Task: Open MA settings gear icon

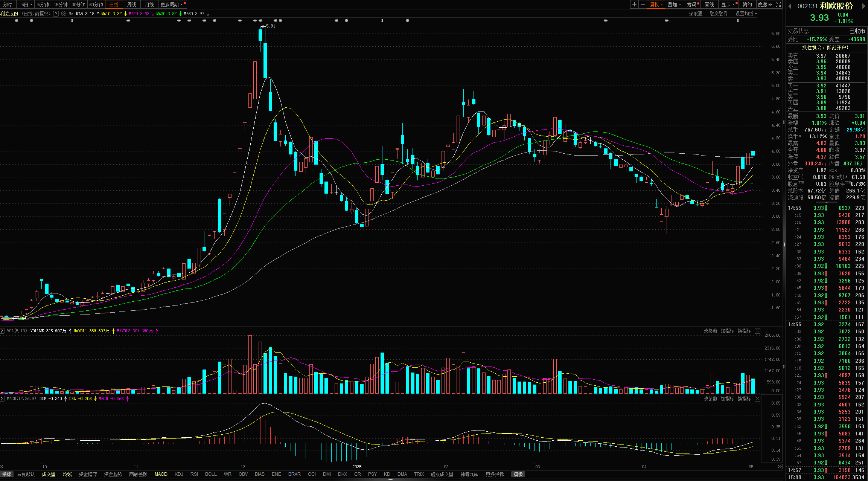Action: 64,14
